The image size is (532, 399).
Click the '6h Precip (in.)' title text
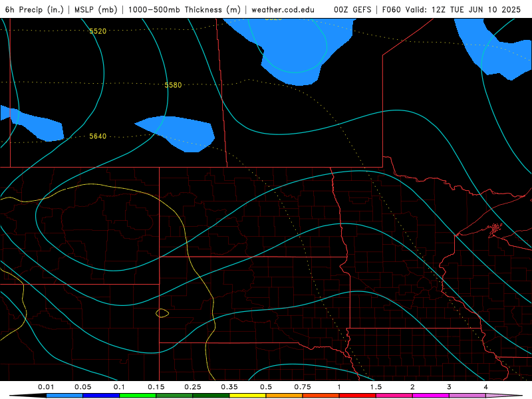[x=35, y=9]
